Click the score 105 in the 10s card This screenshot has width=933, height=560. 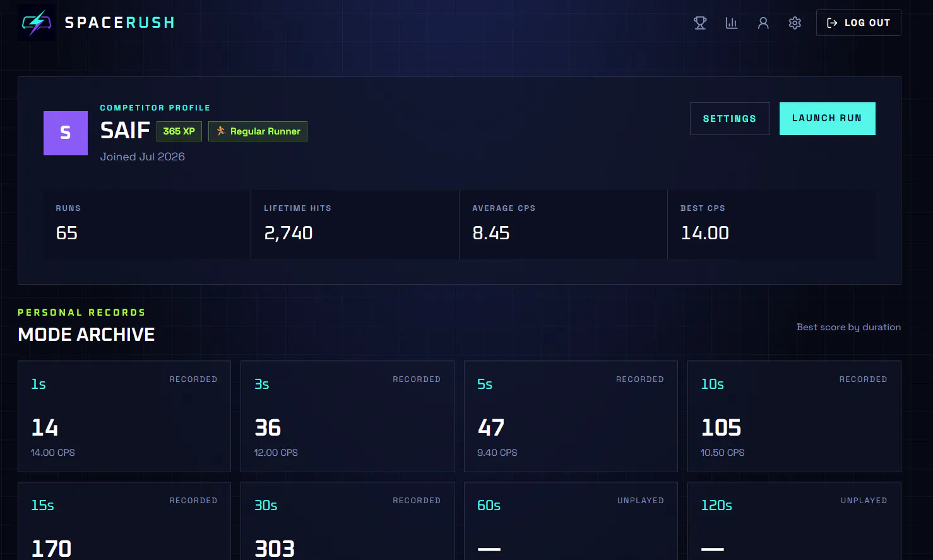(x=721, y=428)
